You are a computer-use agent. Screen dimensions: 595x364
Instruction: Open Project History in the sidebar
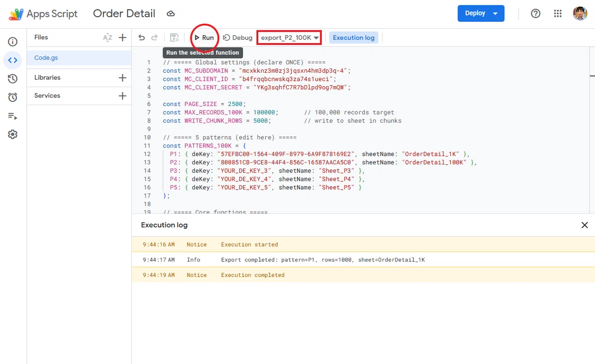(13, 79)
